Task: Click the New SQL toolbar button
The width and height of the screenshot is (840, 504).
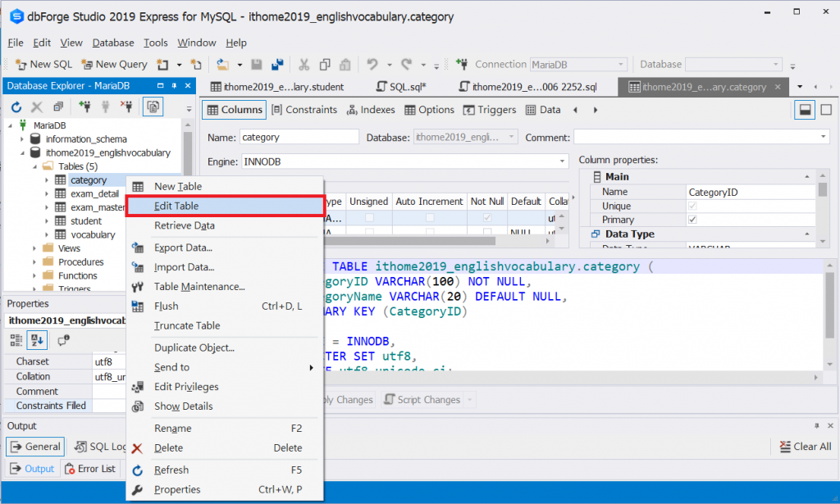Action: click(44, 64)
